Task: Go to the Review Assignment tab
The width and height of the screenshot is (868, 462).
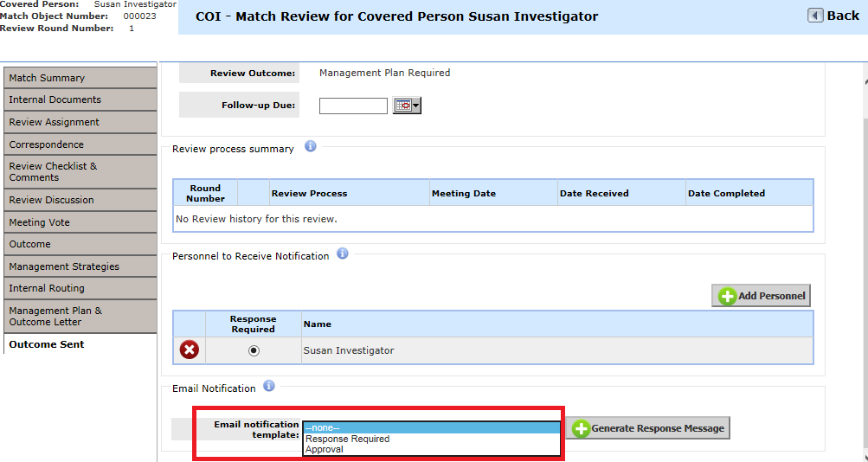Action: 80,122
